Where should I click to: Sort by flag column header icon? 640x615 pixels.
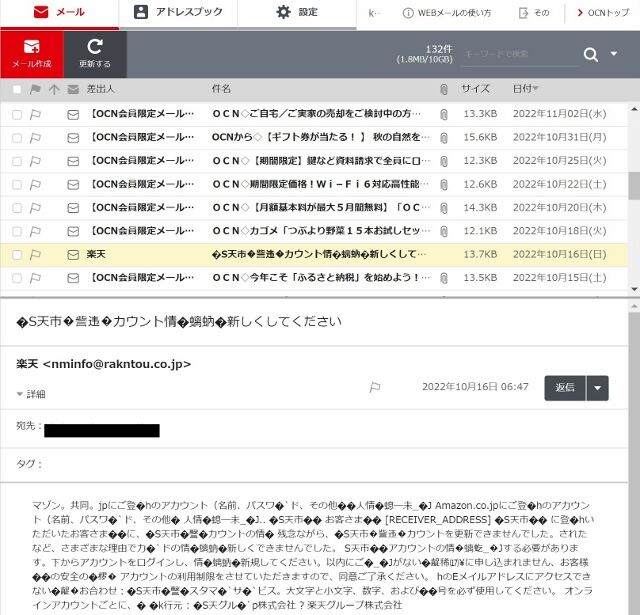[35, 89]
